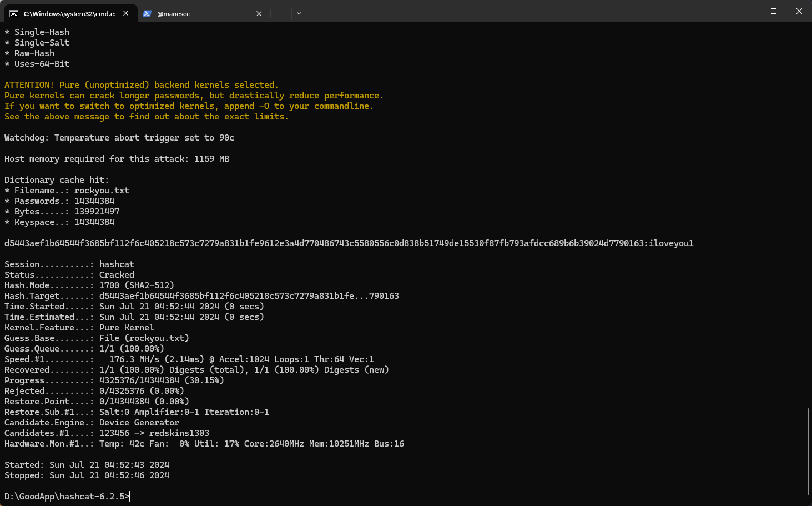812x506 pixels.
Task: Click the '* Single-Hash' line
Action: pos(37,32)
